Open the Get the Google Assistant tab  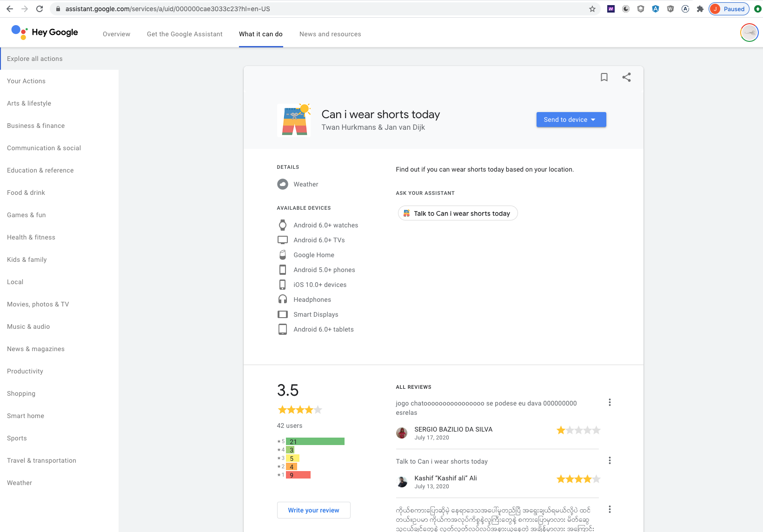[185, 34]
